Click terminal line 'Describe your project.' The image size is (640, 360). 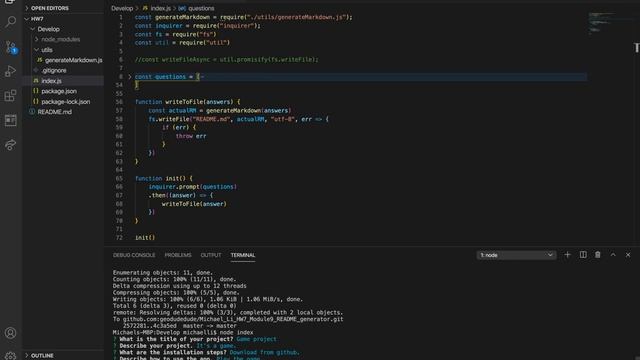(156, 346)
